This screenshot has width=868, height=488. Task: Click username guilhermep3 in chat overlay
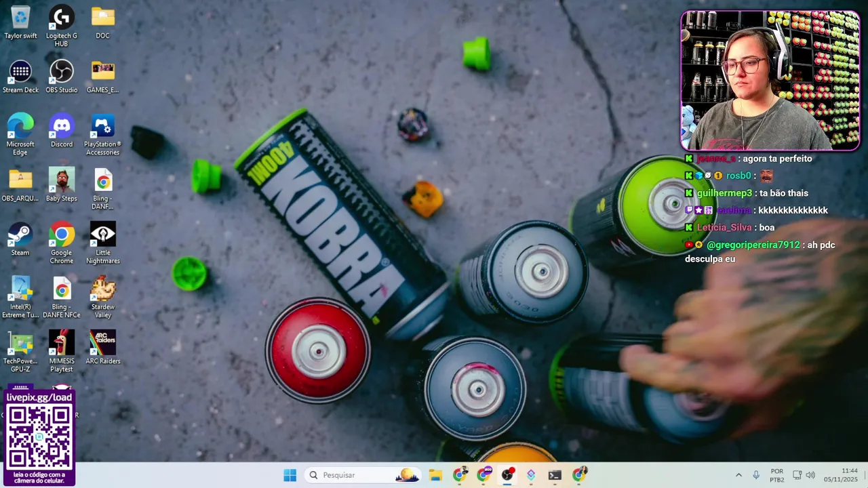pos(724,193)
